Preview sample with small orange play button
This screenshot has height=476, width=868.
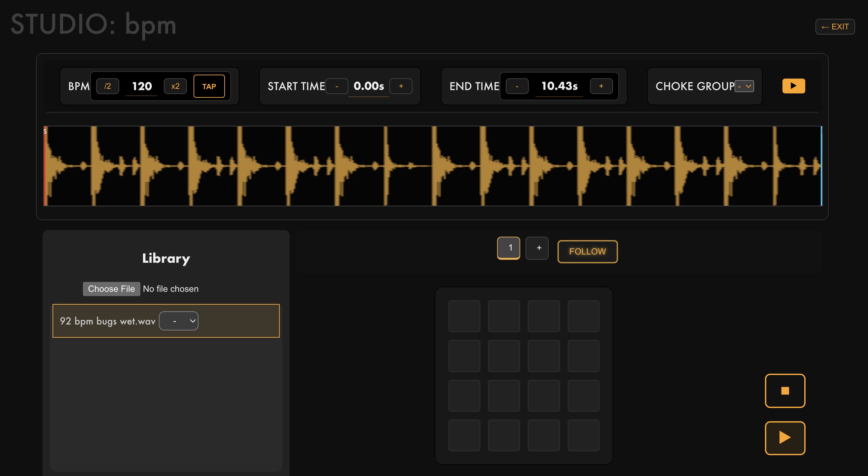pyautogui.click(x=793, y=86)
